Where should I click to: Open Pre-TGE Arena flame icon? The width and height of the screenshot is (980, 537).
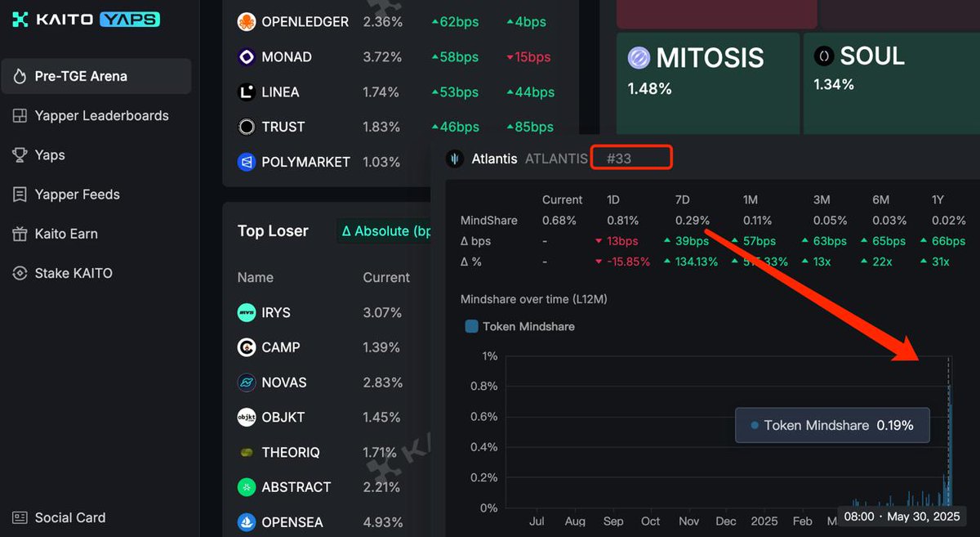point(20,76)
